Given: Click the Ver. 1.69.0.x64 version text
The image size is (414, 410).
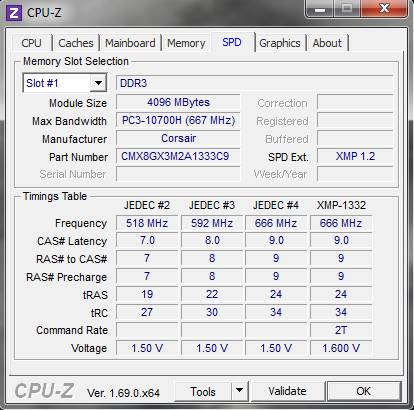Looking at the screenshot, I should [123, 393].
